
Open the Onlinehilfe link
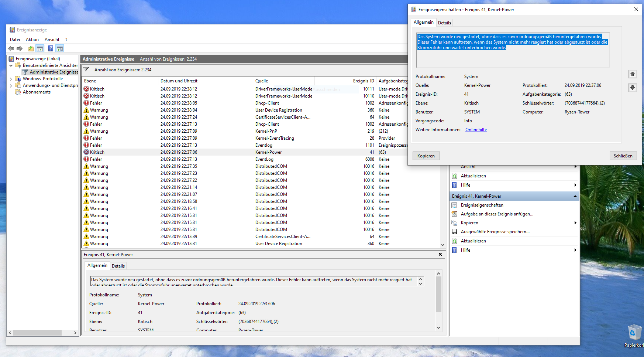point(476,130)
